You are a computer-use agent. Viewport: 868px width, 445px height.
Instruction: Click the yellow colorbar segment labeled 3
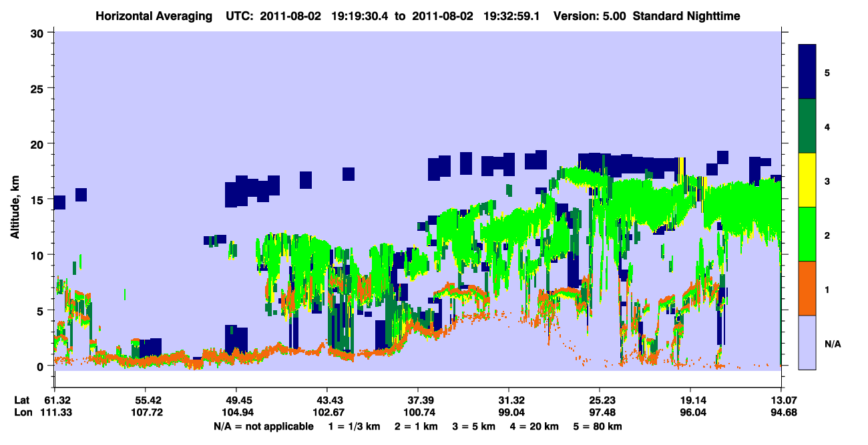(x=807, y=180)
